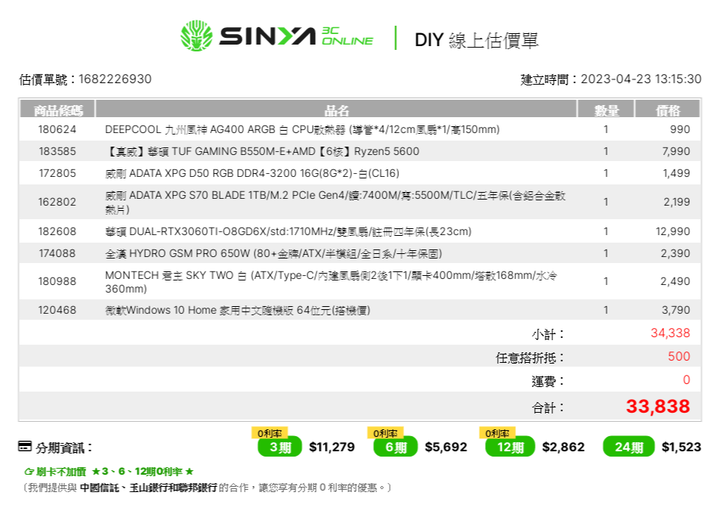Click the HYDRO GSM PRO 650W item
Viewport: 720px width, 511px height.
[x=274, y=253]
